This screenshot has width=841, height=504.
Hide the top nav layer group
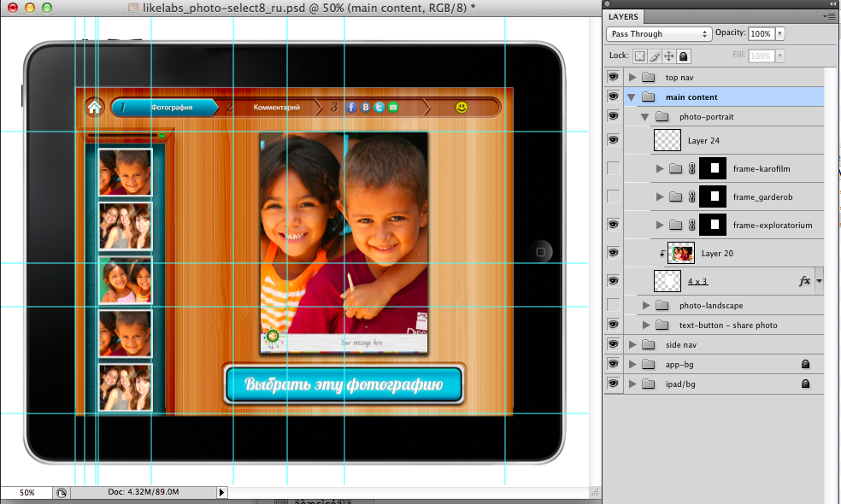click(613, 77)
